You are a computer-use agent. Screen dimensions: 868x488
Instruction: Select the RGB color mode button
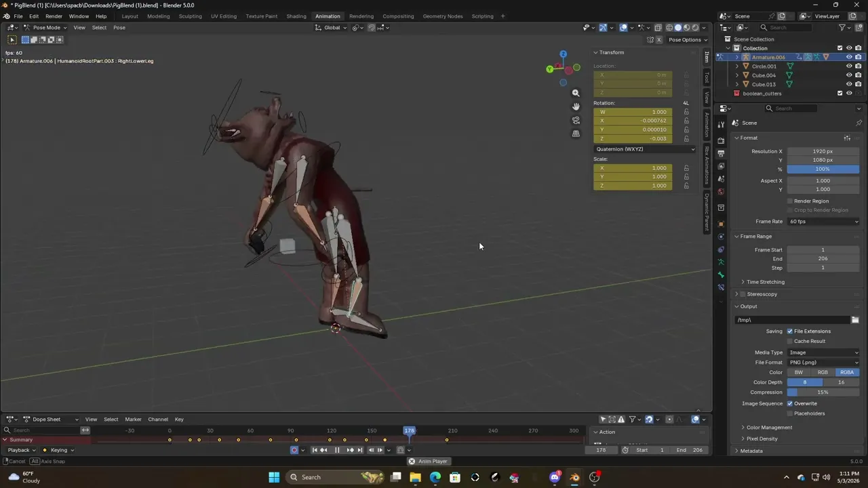click(x=823, y=372)
